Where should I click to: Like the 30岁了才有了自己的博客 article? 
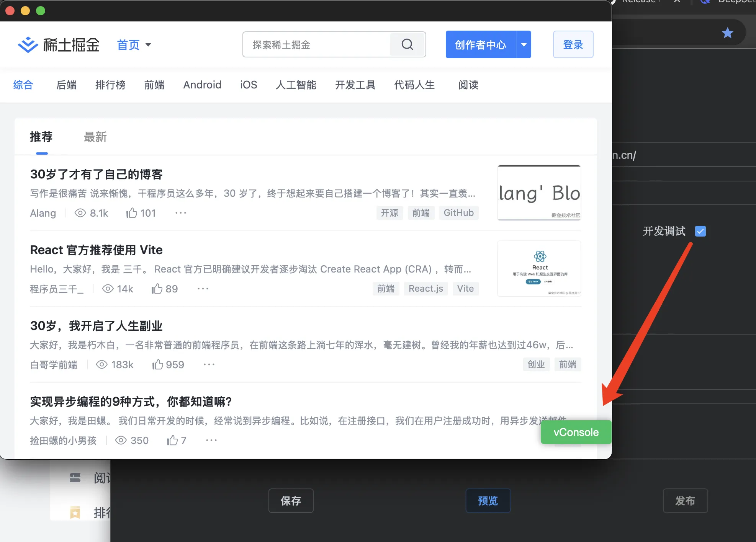(132, 213)
